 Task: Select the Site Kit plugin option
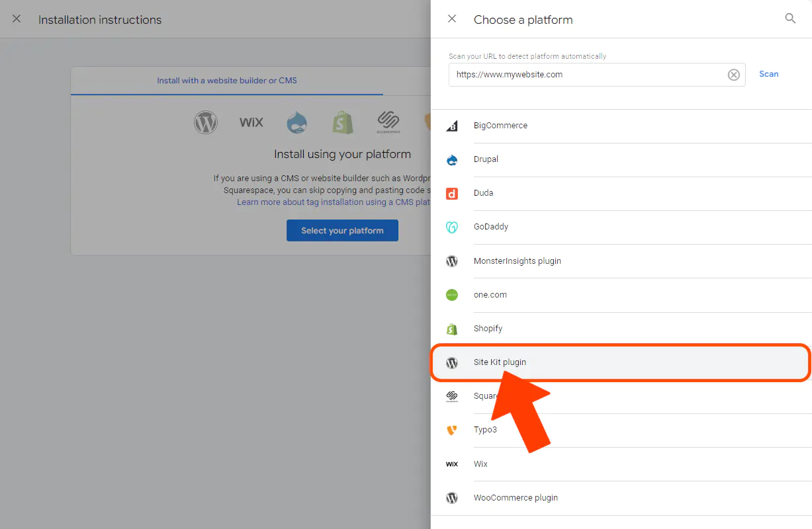tap(500, 362)
